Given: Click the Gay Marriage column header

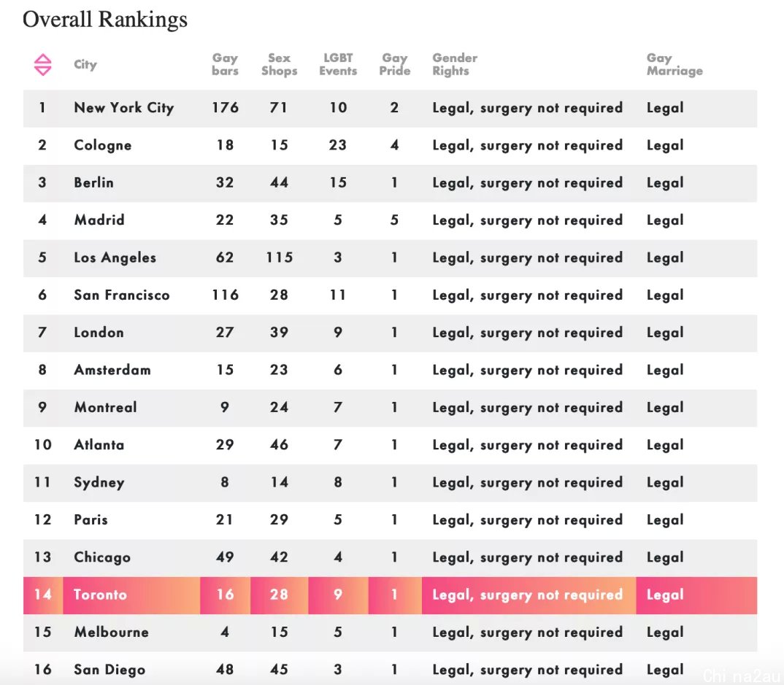Looking at the screenshot, I should pyautogui.click(x=675, y=64).
